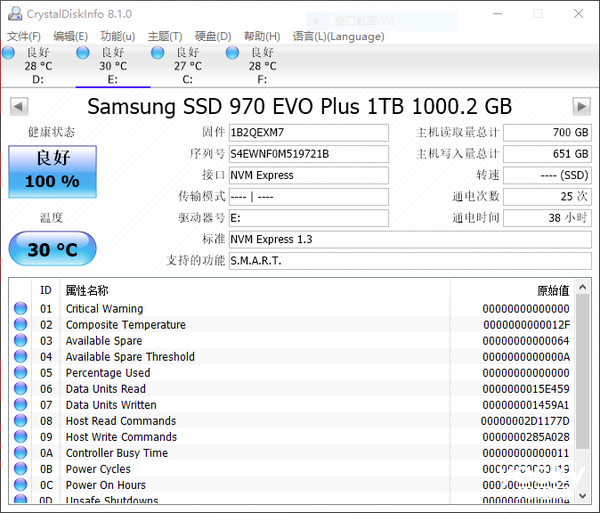The width and height of the screenshot is (600, 513).
Task: Select the Composite Temperature attribute text
Action: tap(126, 325)
